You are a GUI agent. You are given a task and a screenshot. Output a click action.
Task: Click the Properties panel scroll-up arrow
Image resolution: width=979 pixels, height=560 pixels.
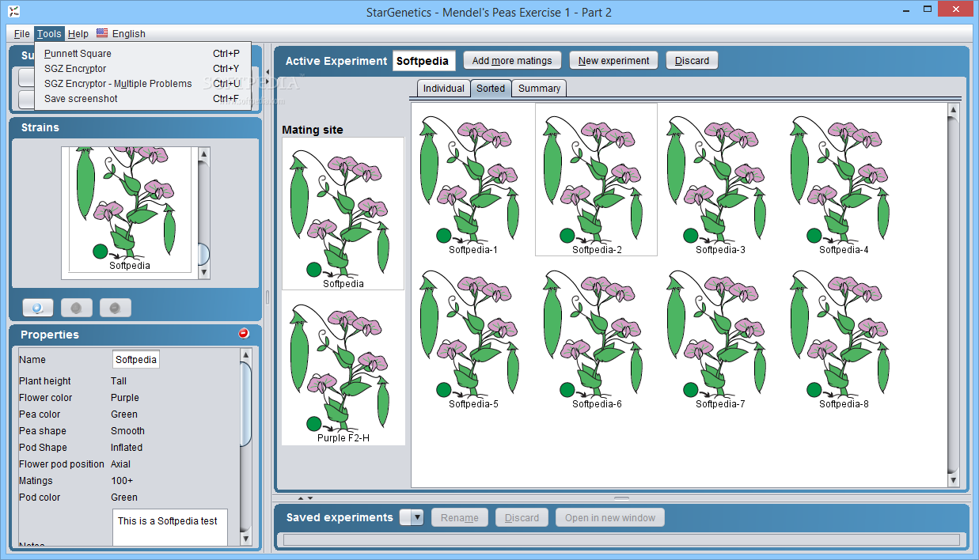[x=245, y=355]
